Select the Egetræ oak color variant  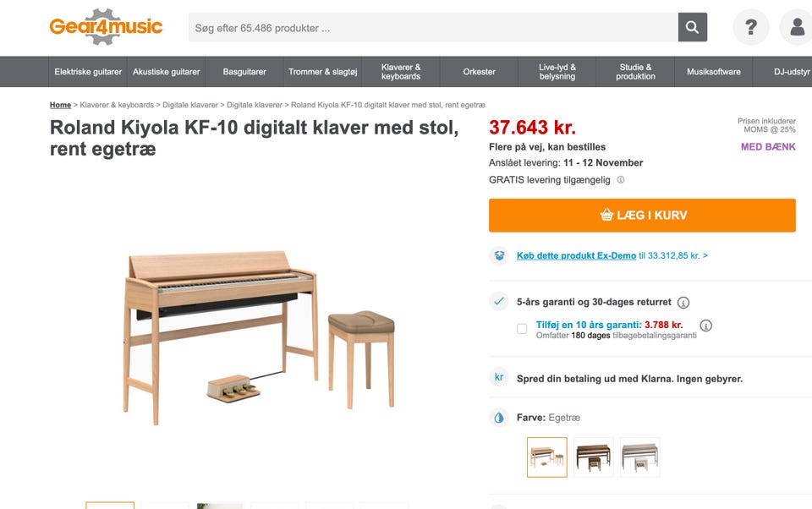[x=547, y=457]
